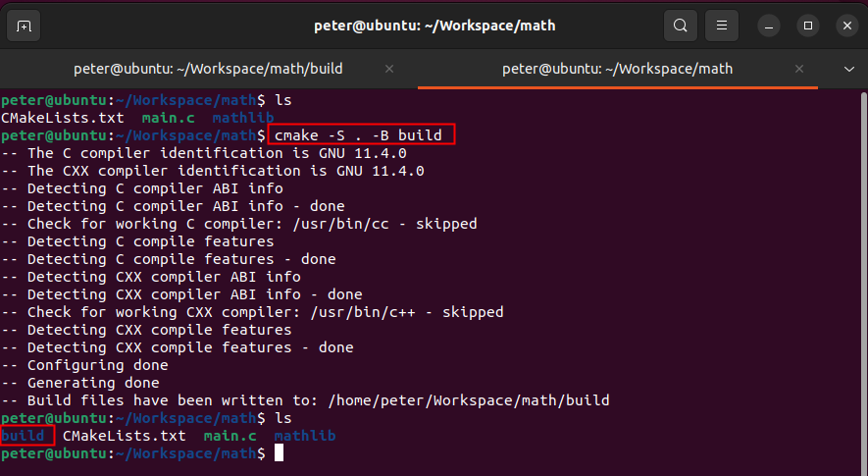This screenshot has width=868, height=476.
Task: Click the highlighted cmake -S . -B build command
Action: (359, 135)
